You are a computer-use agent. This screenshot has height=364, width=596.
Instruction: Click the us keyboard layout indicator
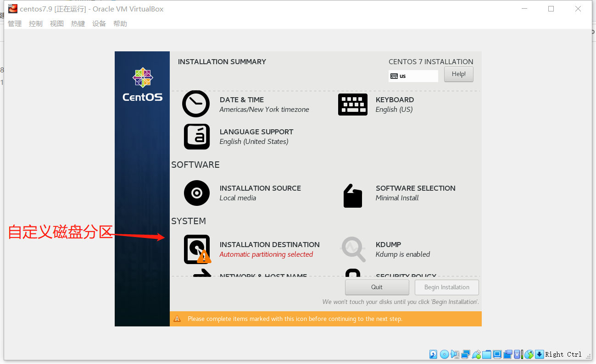(413, 76)
